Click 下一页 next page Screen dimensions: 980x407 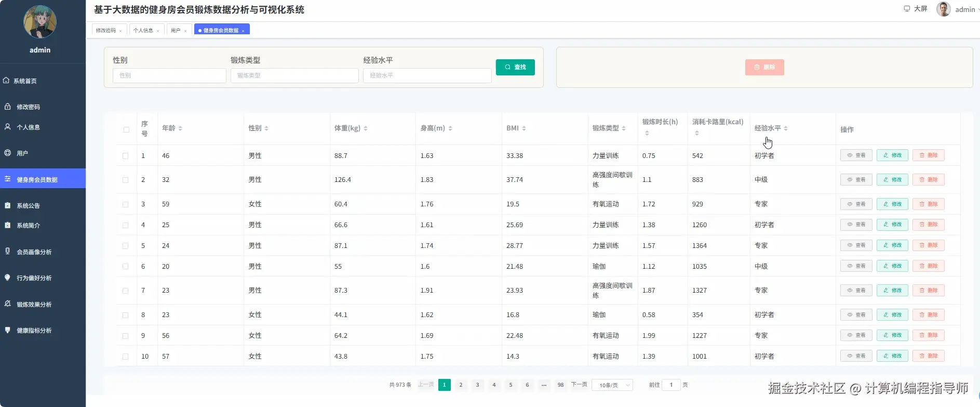point(579,385)
